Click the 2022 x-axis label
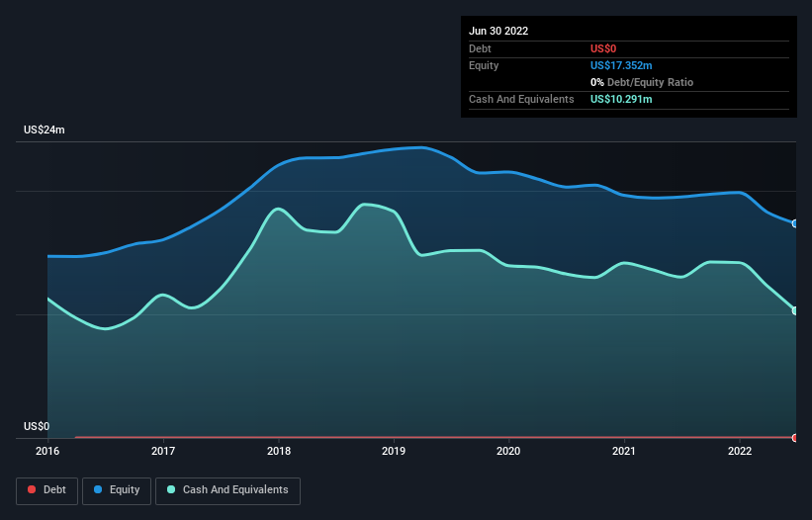Screen dimensions: 812x520 (x=740, y=451)
